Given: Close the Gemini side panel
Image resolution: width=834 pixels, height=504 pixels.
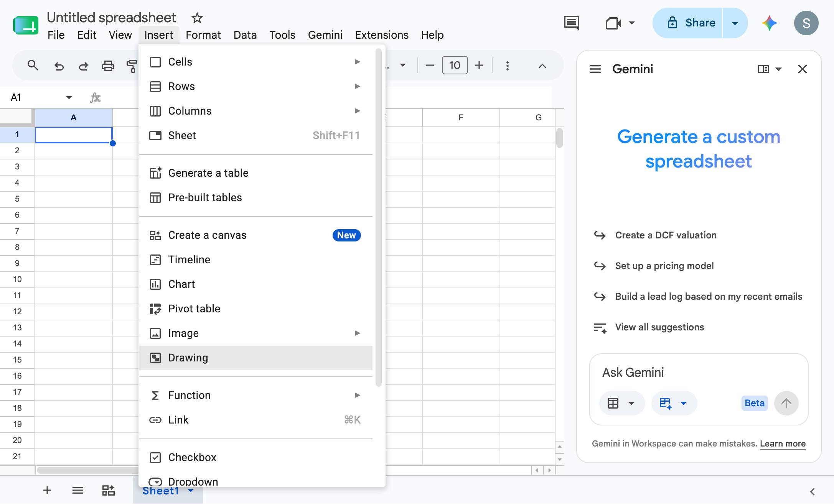Looking at the screenshot, I should (803, 69).
